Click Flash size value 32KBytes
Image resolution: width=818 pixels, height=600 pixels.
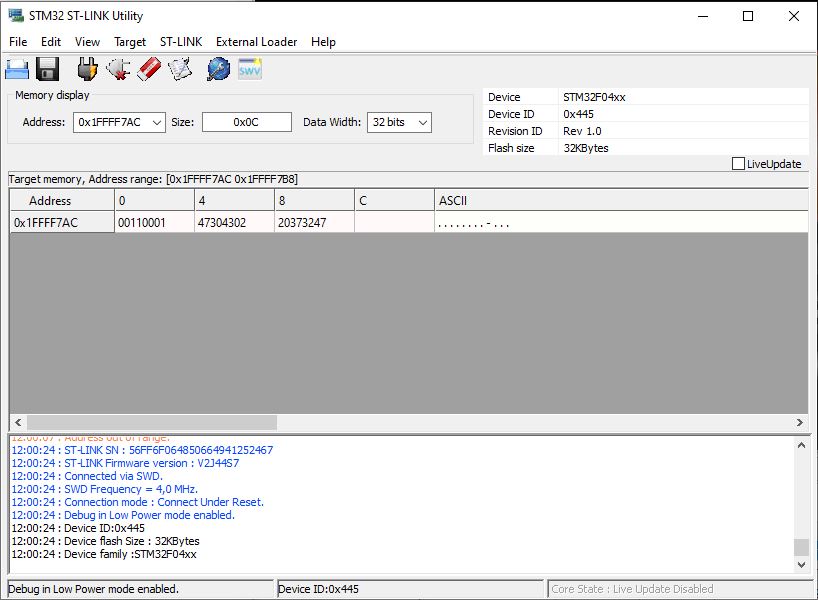(x=586, y=148)
